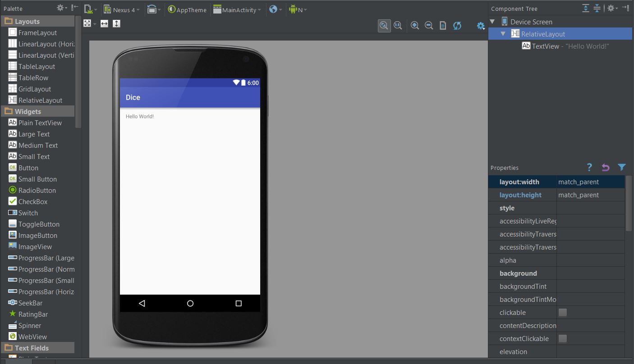The image size is (634, 364).
Task: Refresh the layout preview
Action: (457, 26)
